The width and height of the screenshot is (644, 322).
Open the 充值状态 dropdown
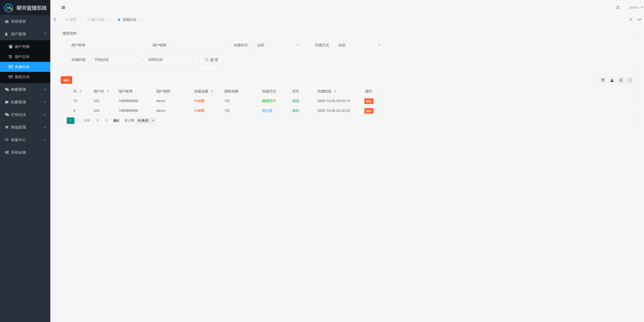pyautogui.click(x=278, y=45)
